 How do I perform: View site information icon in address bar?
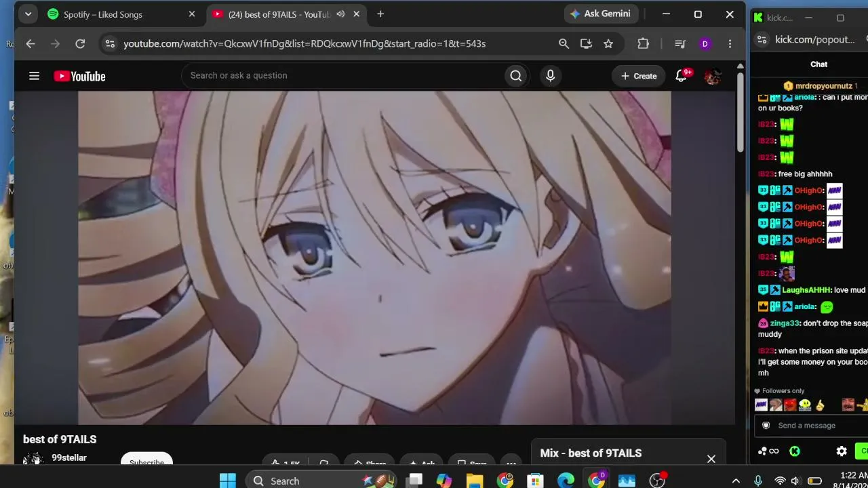(x=109, y=43)
